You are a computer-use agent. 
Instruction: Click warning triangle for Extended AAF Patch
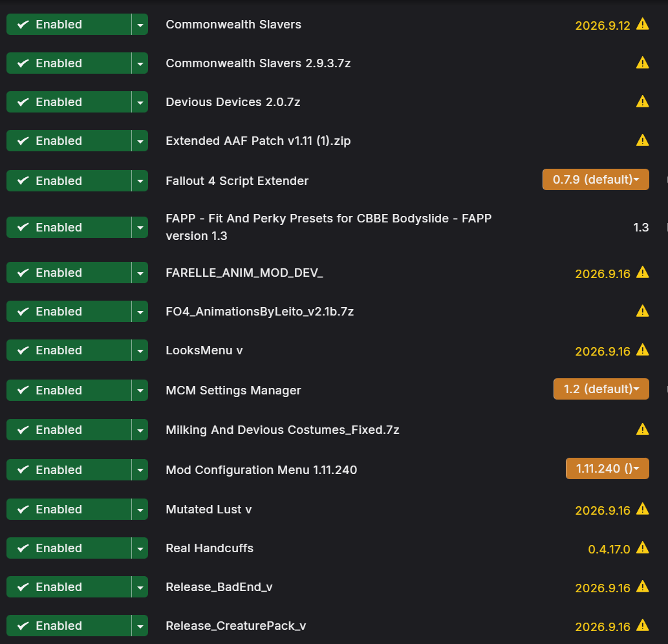[x=642, y=140]
